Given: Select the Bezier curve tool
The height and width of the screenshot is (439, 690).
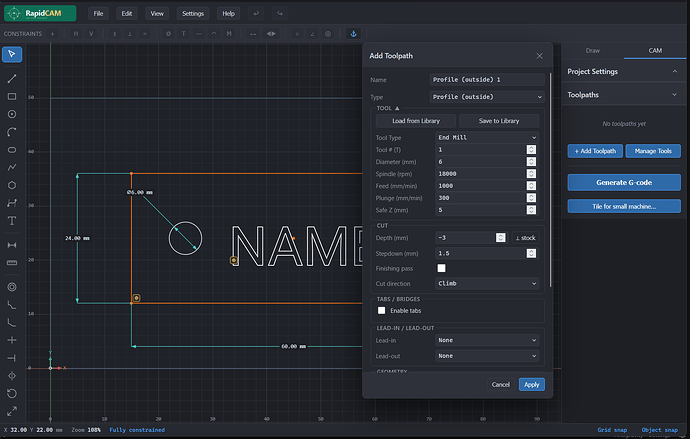Looking at the screenshot, I should 12,203.
